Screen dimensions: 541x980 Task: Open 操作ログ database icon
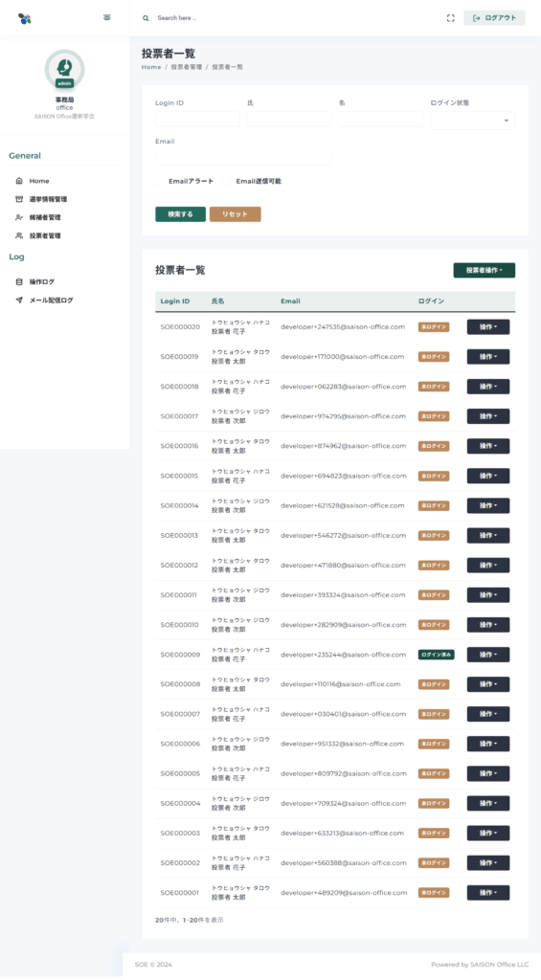19,282
